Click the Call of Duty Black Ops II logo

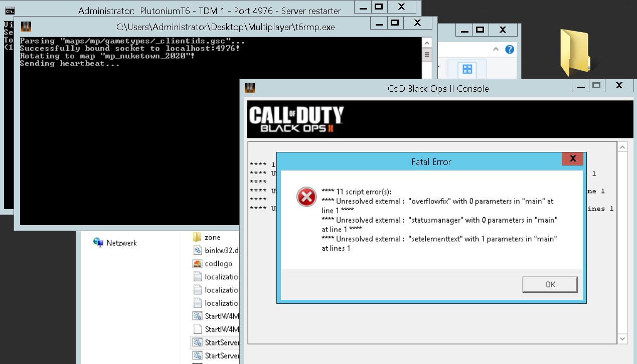[x=296, y=119]
